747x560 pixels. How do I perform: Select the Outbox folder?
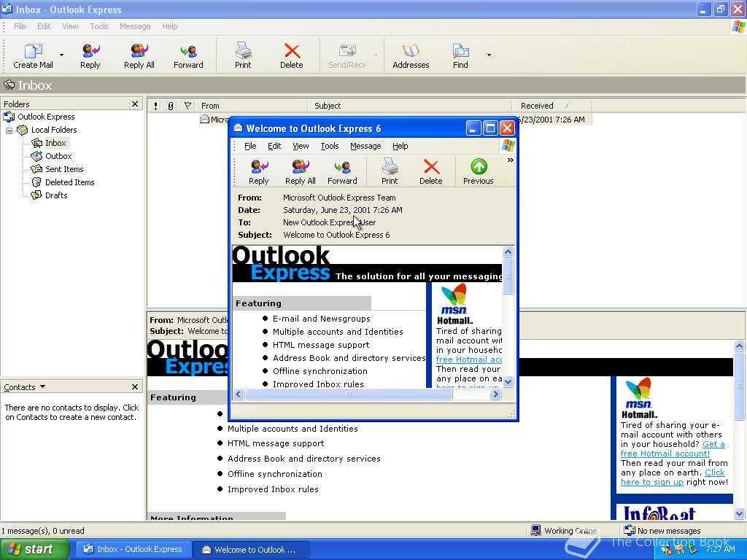(x=58, y=156)
